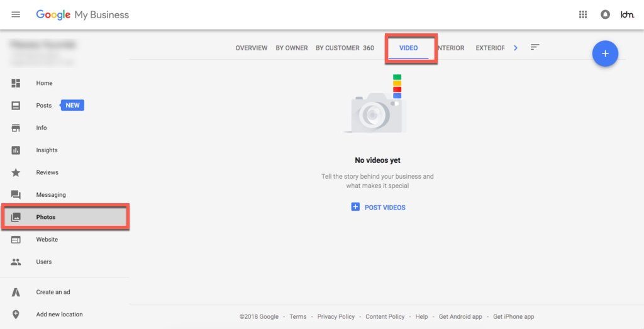Click the Home dashboard icon

tap(16, 83)
